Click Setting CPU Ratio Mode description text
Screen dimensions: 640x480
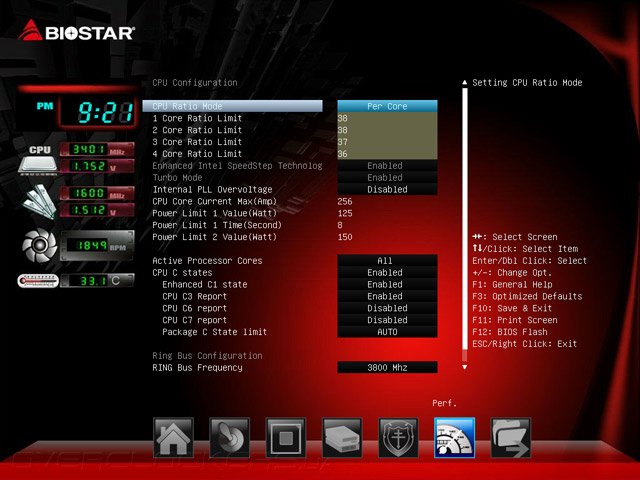527,82
